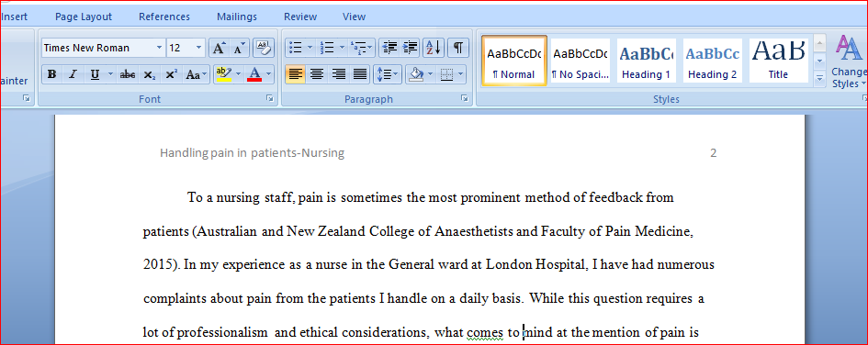Select Normal style

pyautogui.click(x=514, y=61)
